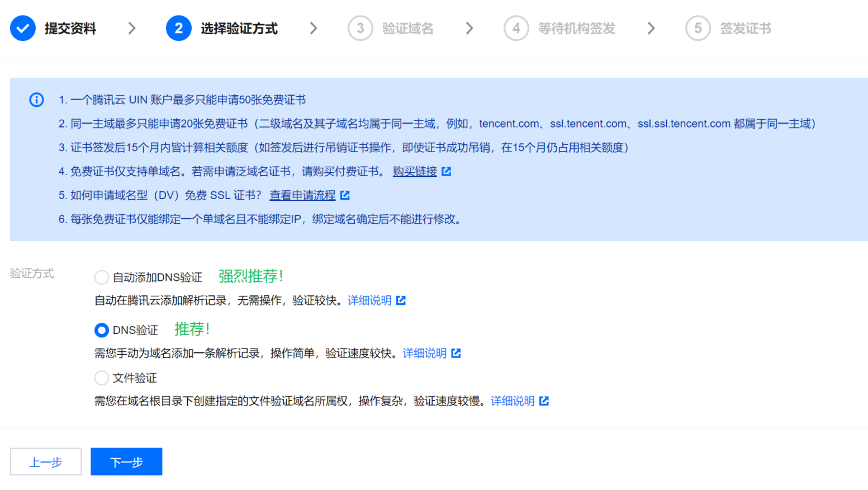Click the step 2 circle icon

(179, 29)
